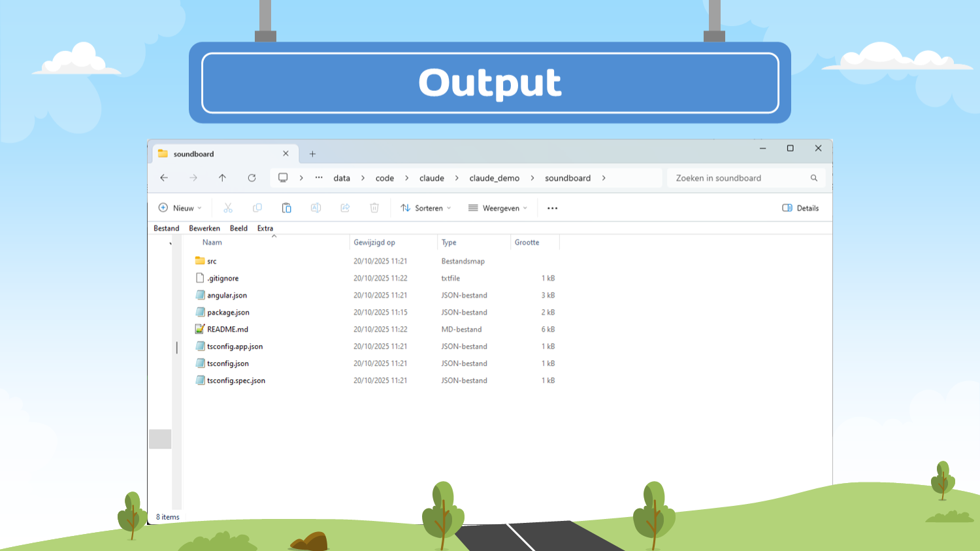
Task: Click the Delete trash icon
Action: (x=374, y=208)
